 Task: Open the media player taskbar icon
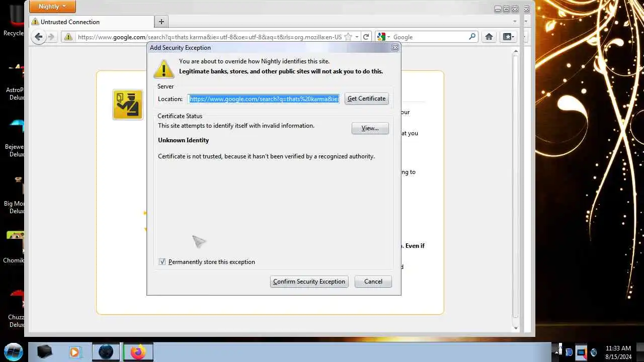coord(74,352)
